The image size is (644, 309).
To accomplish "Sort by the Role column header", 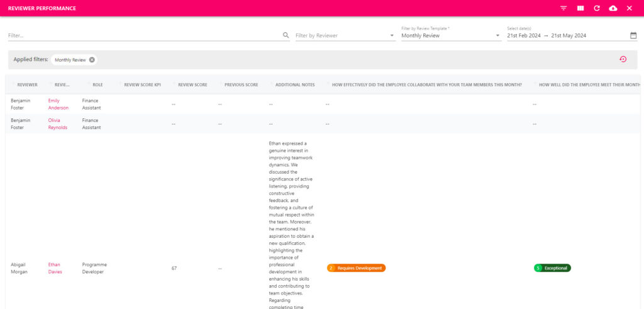I will (x=97, y=85).
